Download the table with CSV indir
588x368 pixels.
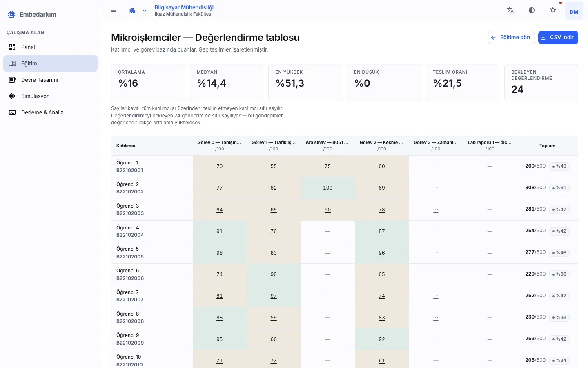click(x=558, y=38)
